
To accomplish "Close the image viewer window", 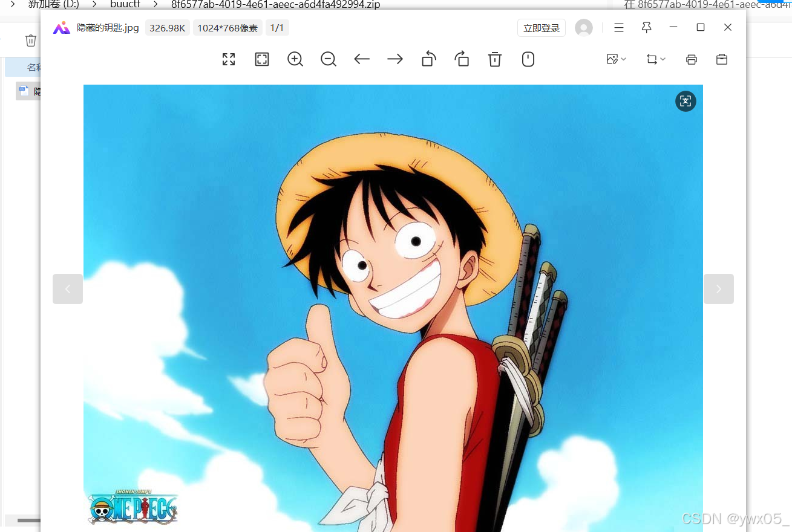I will [x=728, y=27].
